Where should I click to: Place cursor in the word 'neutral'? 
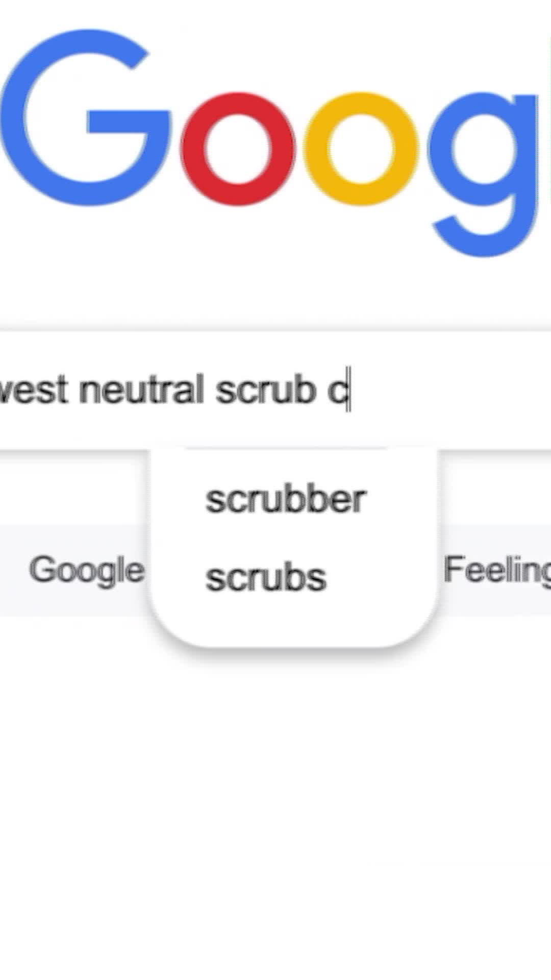click(141, 390)
